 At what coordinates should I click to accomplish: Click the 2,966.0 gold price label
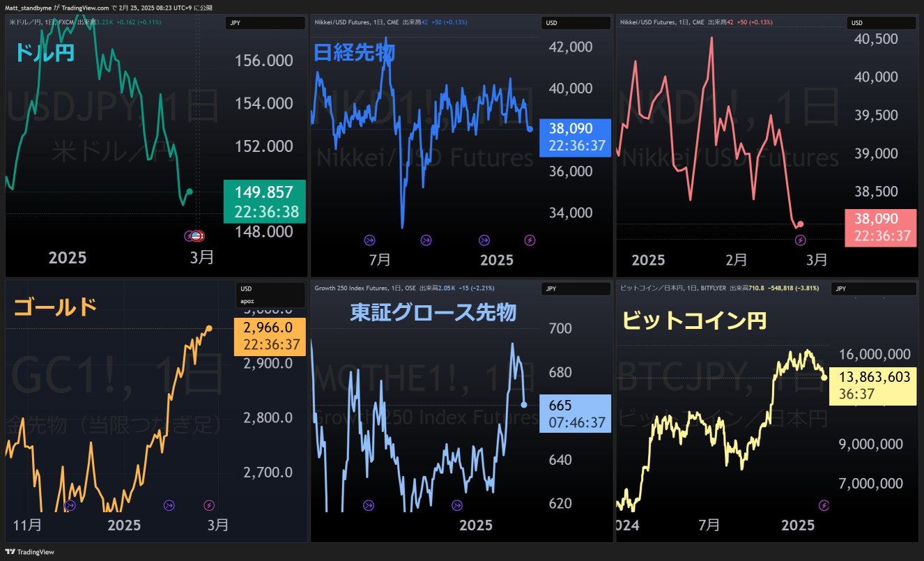271,336
